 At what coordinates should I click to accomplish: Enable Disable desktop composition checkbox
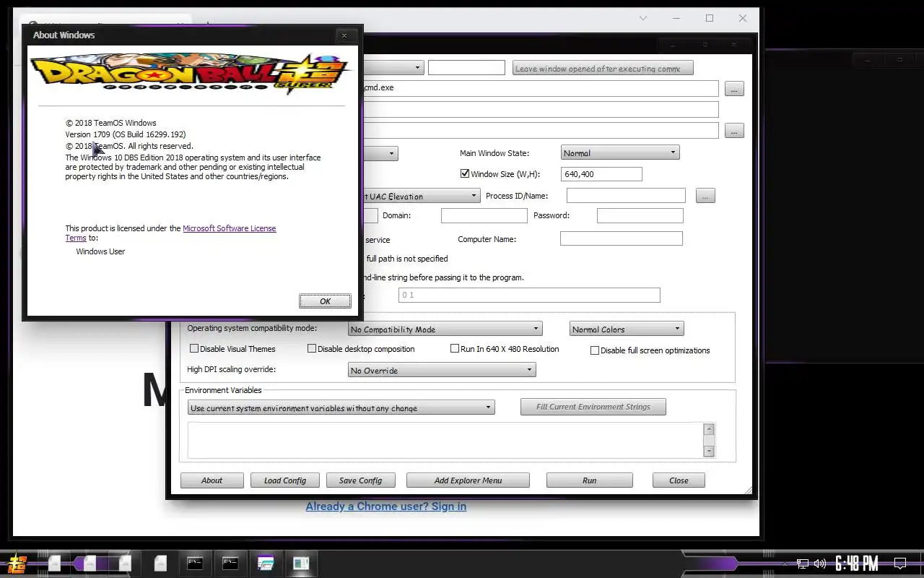tap(312, 348)
